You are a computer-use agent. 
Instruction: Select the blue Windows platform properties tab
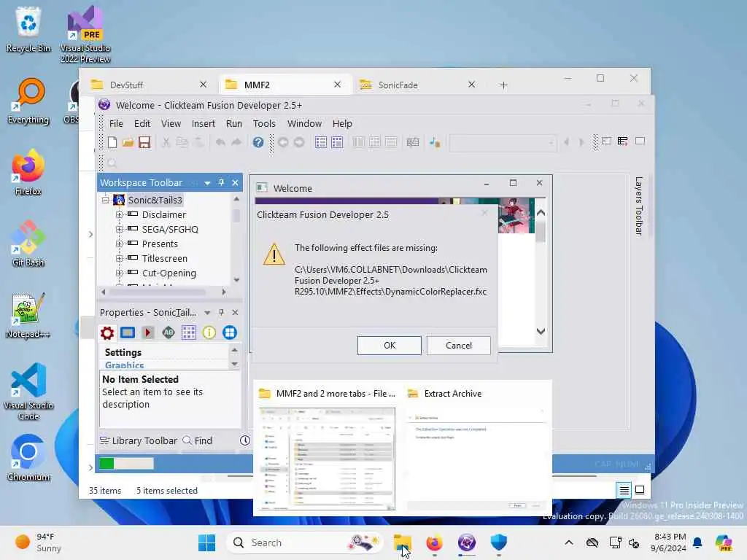coord(230,332)
